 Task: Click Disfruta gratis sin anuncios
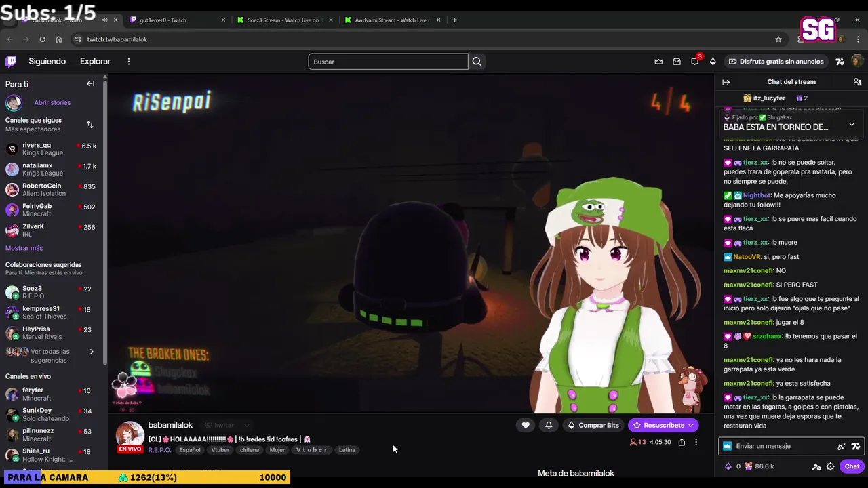(776, 62)
